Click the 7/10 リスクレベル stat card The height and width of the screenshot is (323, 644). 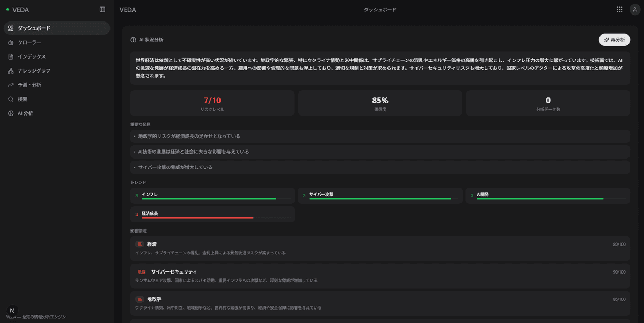[x=212, y=103]
